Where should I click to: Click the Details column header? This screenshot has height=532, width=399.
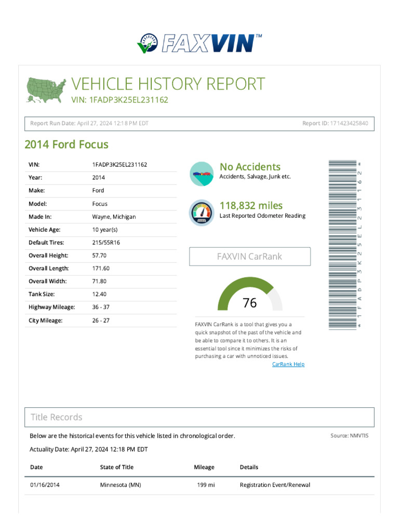point(249,467)
